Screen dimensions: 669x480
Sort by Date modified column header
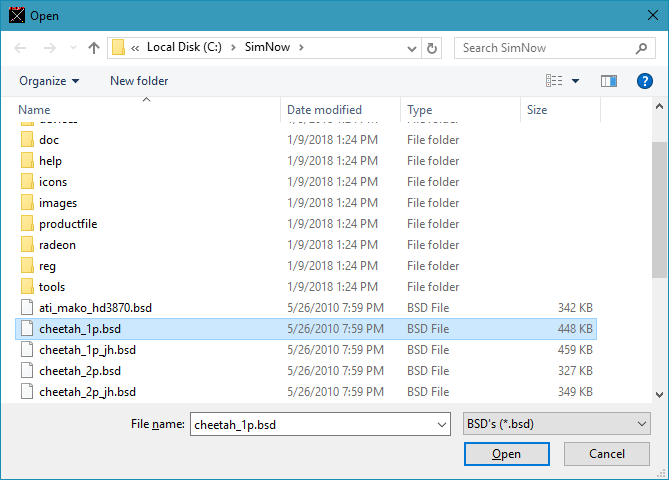pos(324,110)
